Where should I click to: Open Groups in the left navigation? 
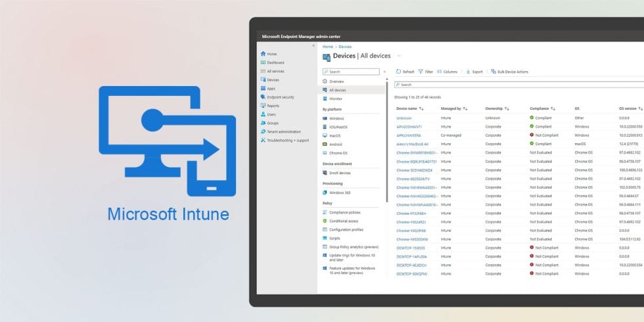pyautogui.click(x=270, y=123)
